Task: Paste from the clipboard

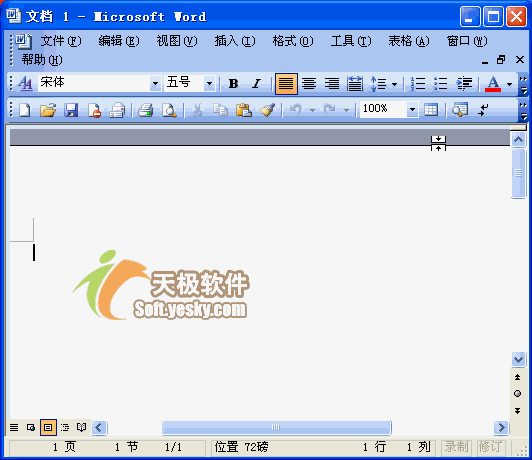Action: [244, 110]
